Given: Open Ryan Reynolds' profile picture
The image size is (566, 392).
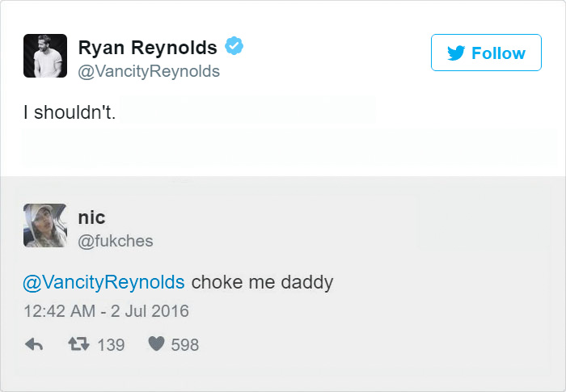Looking at the screenshot, I should [x=45, y=56].
